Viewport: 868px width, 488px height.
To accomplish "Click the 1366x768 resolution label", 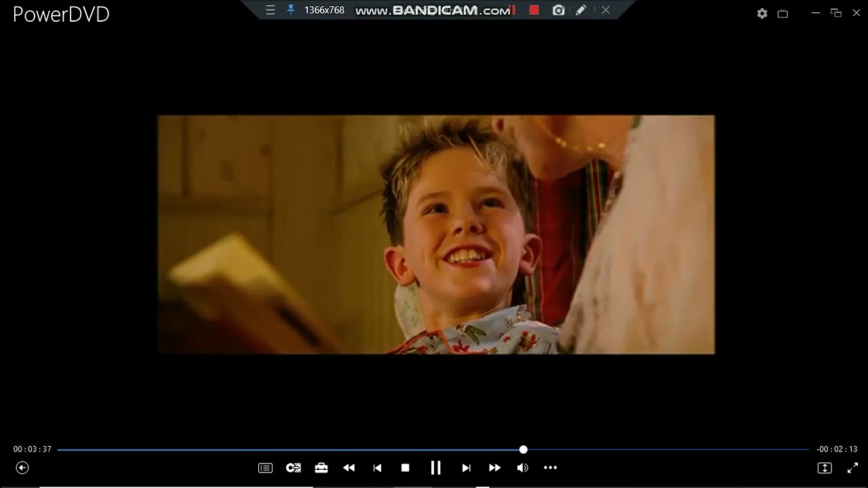I will tap(324, 10).
